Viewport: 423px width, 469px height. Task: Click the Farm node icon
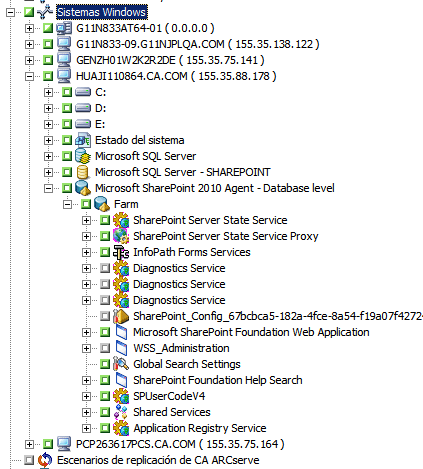[102, 204]
